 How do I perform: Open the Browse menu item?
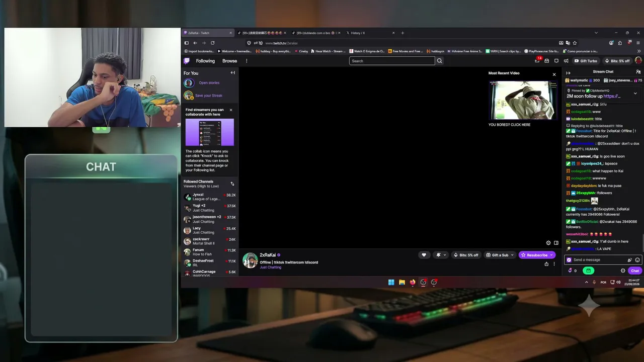tap(229, 61)
